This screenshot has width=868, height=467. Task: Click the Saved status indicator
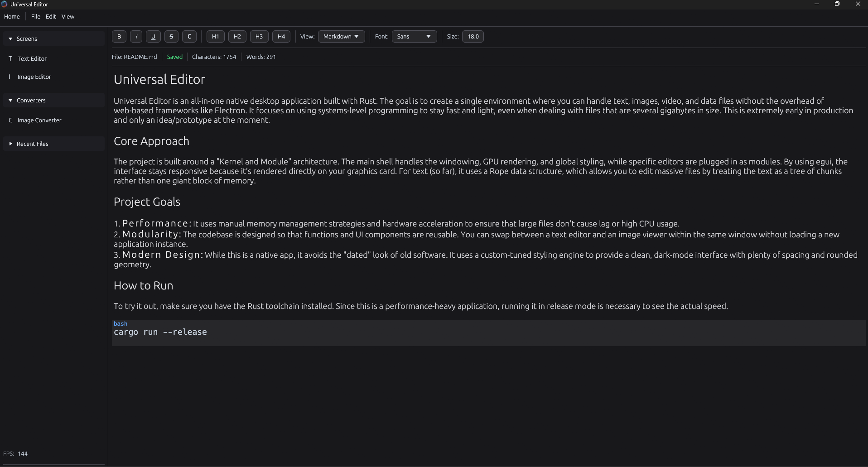tap(174, 57)
